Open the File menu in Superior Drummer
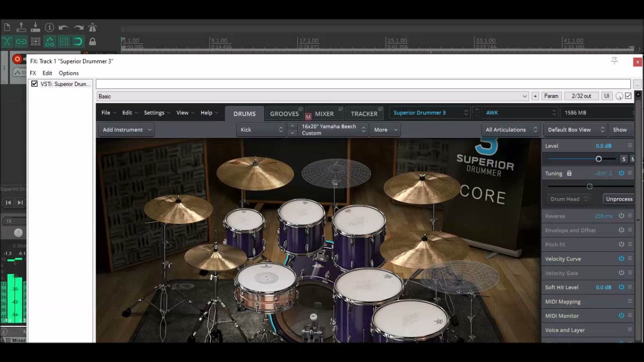Screen dimensions: 644x362 [x=108, y=113]
